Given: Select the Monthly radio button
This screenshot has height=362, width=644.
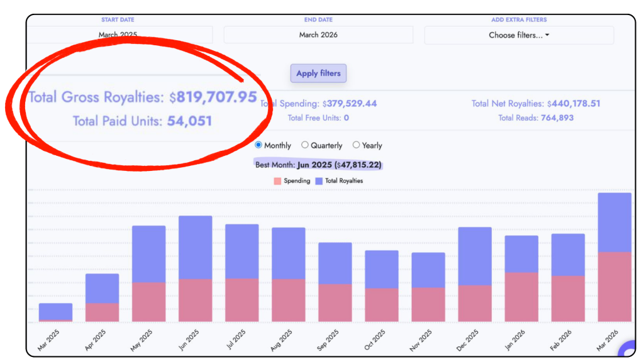Looking at the screenshot, I should tap(258, 145).
